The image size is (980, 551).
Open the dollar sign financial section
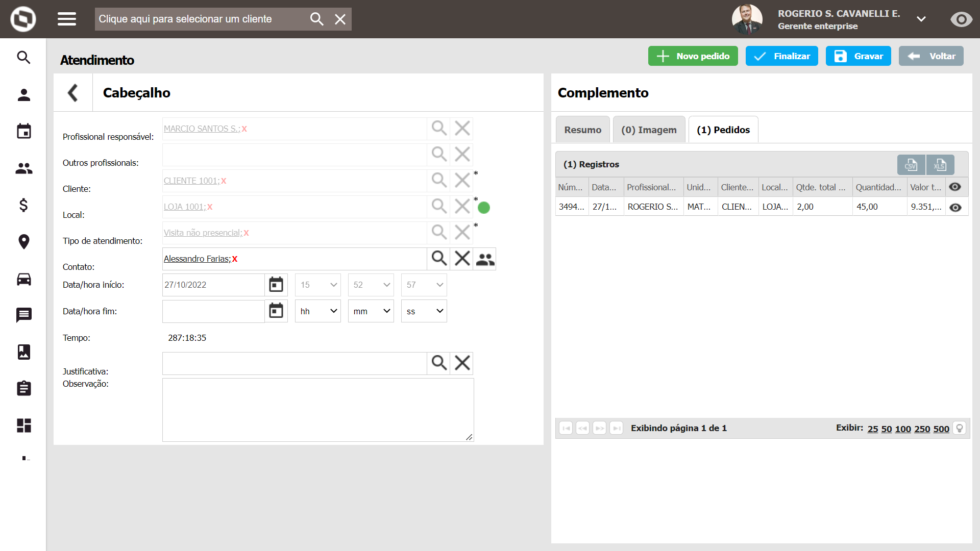point(24,205)
